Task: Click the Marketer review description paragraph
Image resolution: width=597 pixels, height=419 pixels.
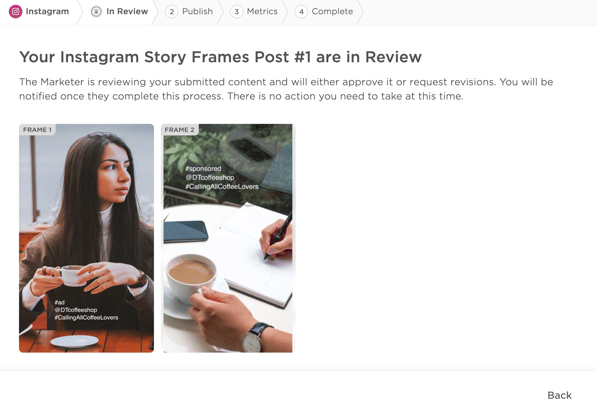Action: click(286, 89)
